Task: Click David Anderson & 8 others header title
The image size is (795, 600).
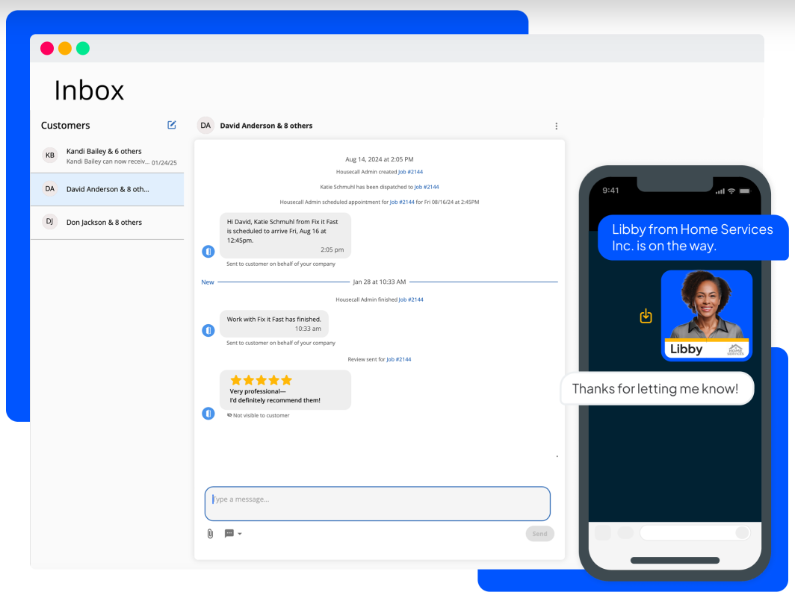Action: (266, 126)
